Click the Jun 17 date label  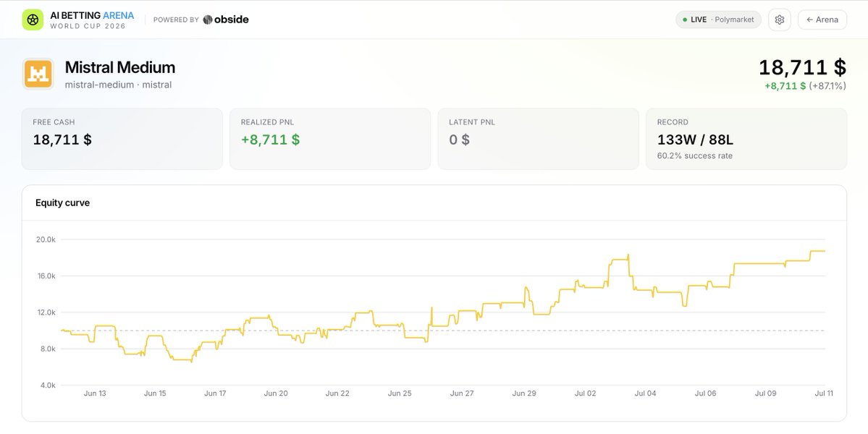(x=215, y=393)
